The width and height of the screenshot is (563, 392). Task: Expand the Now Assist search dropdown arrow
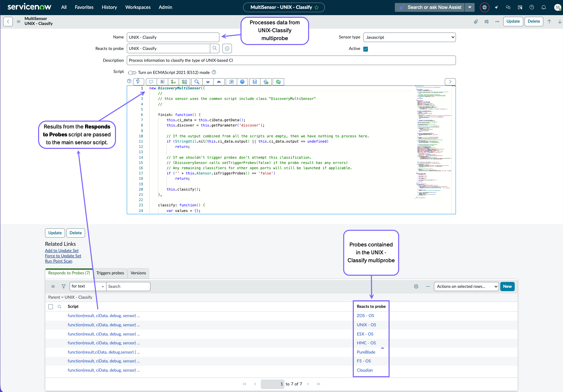coord(470,7)
